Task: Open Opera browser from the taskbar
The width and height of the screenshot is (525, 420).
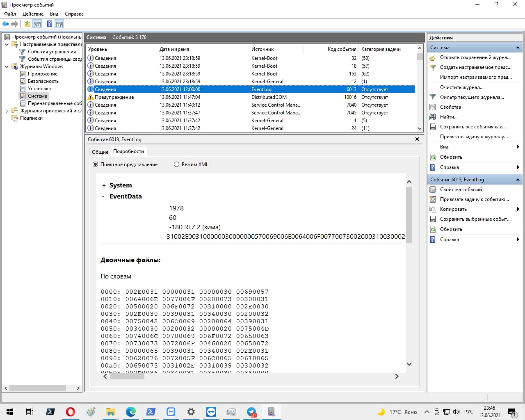Action: [x=71, y=412]
